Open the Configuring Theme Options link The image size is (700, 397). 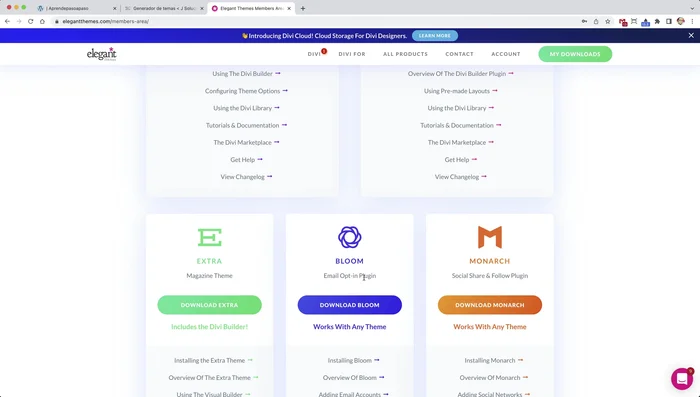[x=246, y=91]
